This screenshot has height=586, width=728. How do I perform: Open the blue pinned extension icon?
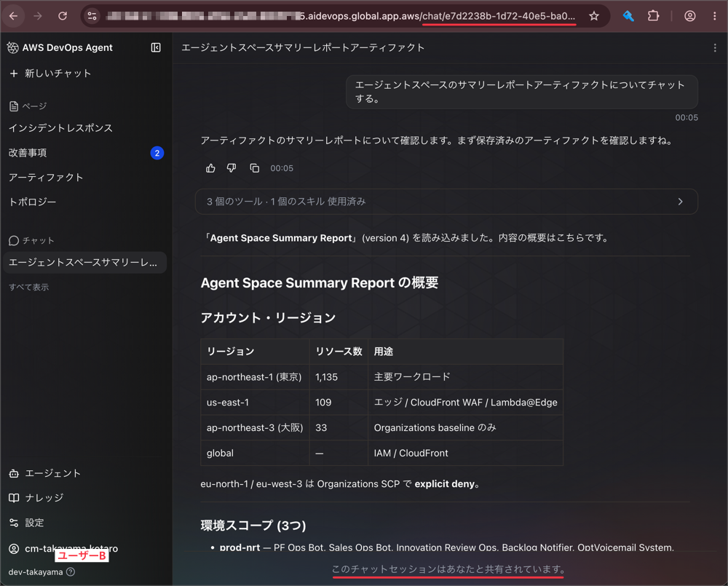(x=628, y=16)
